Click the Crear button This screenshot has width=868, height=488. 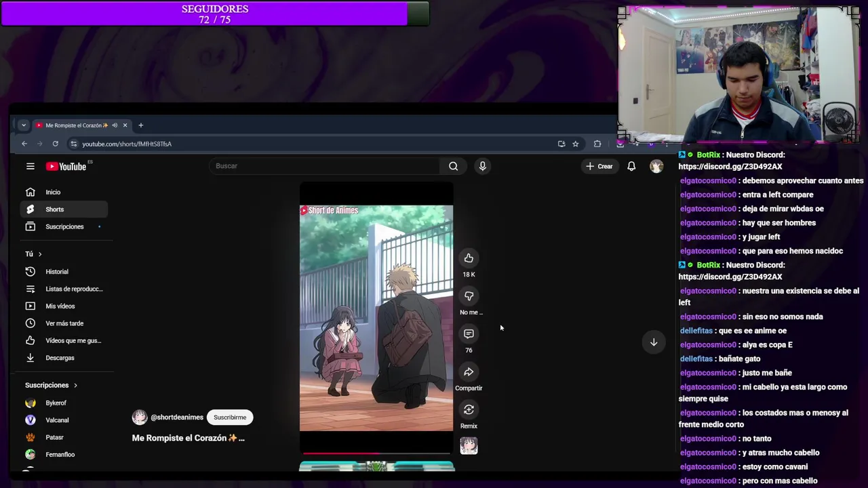pyautogui.click(x=599, y=166)
